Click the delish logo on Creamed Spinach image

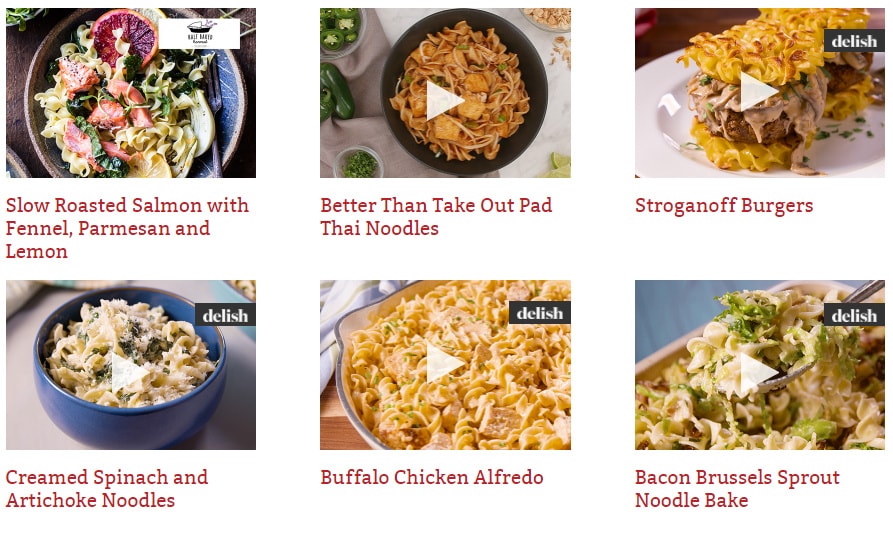pos(225,315)
